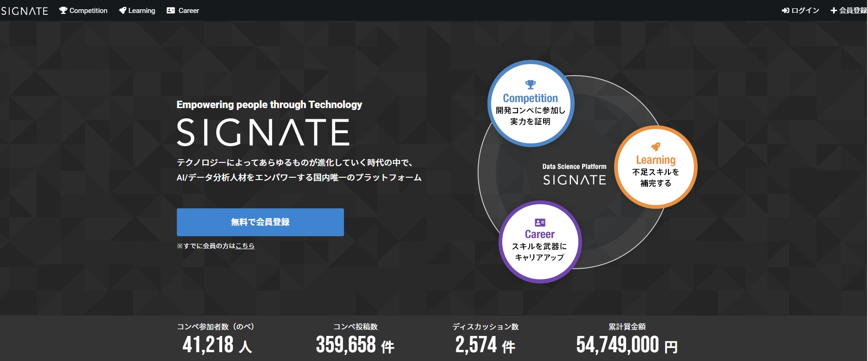Select the orange Learning circle
868x361 pixels.
[655, 167]
